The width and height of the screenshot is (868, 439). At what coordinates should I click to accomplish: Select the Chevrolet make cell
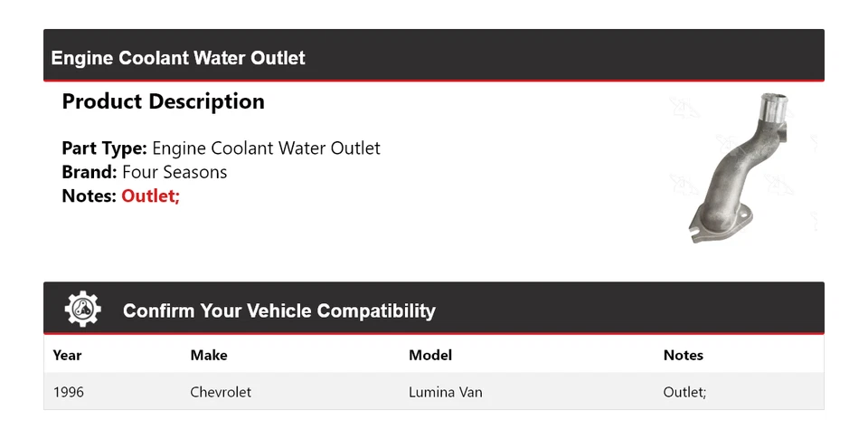click(221, 392)
